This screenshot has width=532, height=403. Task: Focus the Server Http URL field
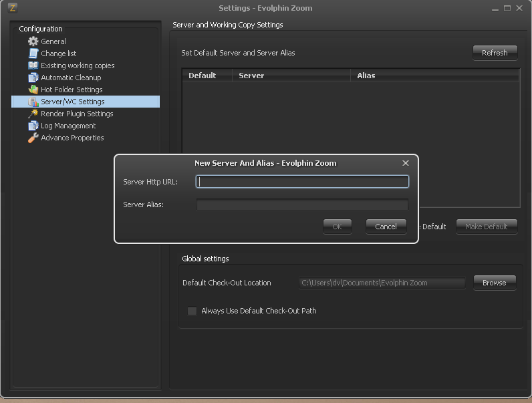coord(302,182)
